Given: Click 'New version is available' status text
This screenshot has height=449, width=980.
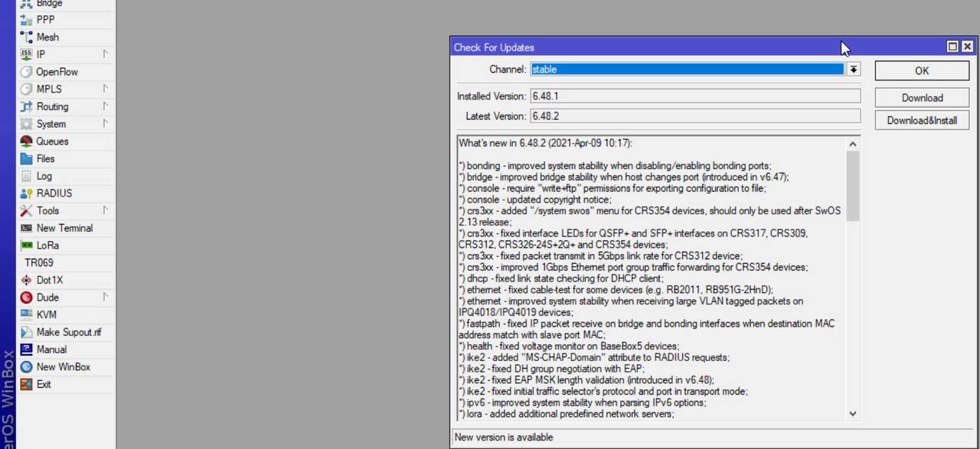Looking at the screenshot, I should [x=504, y=438].
